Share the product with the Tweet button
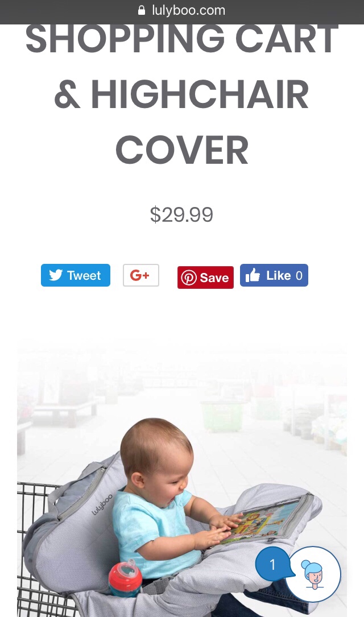 coord(76,275)
